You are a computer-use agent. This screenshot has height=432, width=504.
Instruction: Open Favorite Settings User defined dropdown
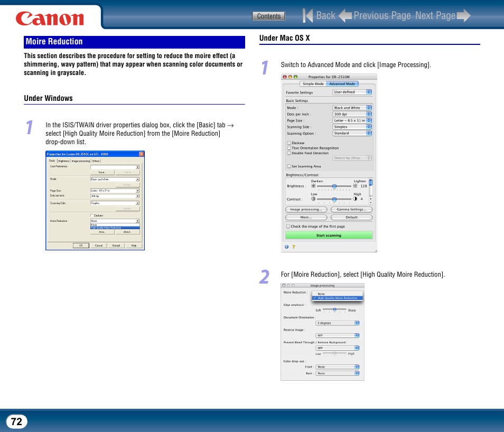(x=352, y=92)
